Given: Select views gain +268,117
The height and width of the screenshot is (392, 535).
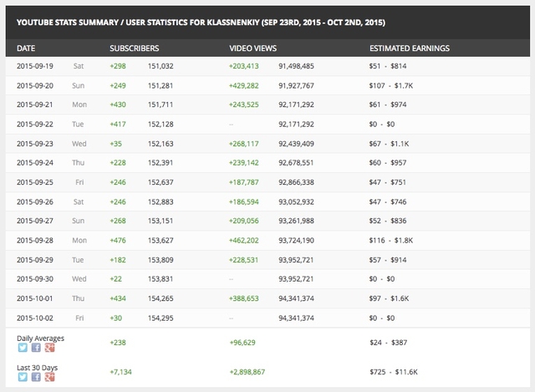Looking at the screenshot, I should point(243,144).
